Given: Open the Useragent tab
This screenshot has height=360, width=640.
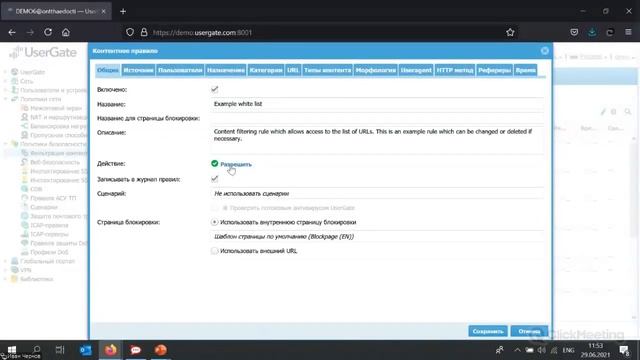Looking at the screenshot, I should [416, 70].
